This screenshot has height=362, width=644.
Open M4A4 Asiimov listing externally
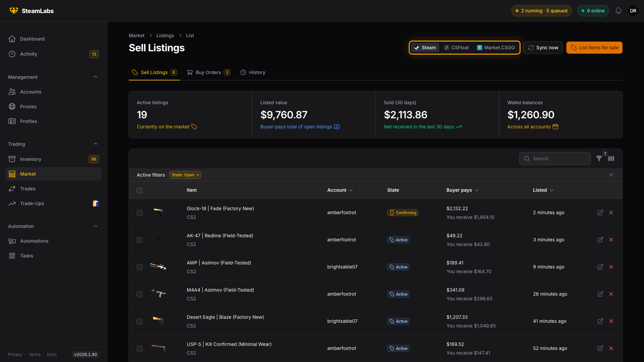[x=600, y=294]
